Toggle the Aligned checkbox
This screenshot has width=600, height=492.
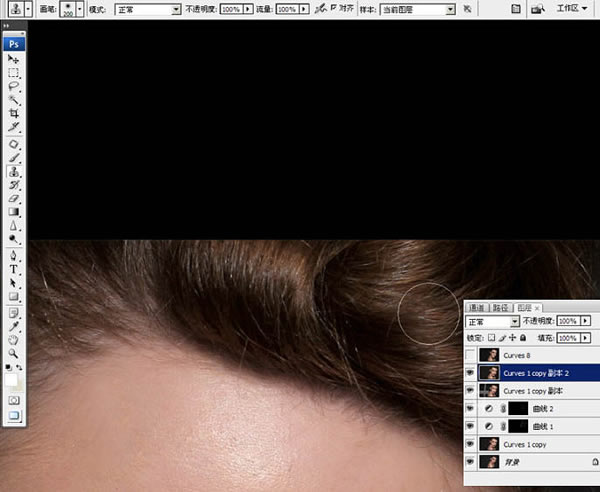[334, 7]
